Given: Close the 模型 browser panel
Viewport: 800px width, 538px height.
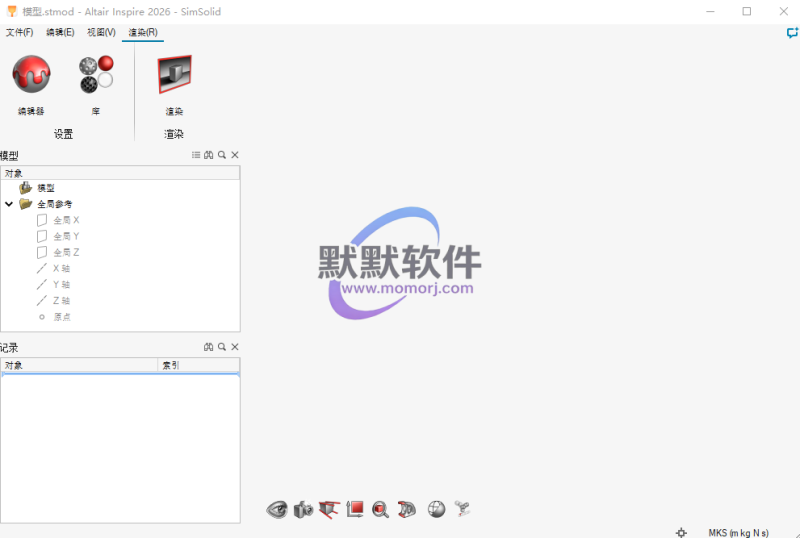Looking at the screenshot, I should coord(235,155).
